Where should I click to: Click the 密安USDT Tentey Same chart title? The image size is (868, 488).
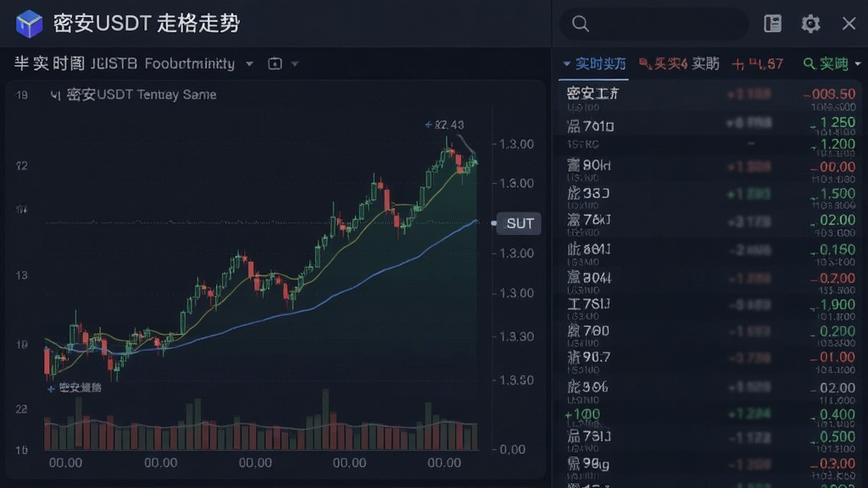tap(133, 95)
